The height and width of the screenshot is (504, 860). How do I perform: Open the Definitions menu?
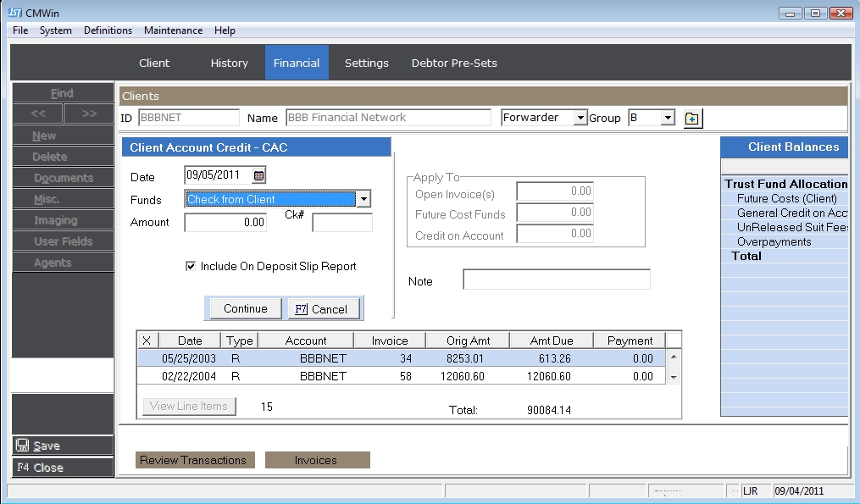coord(108,30)
